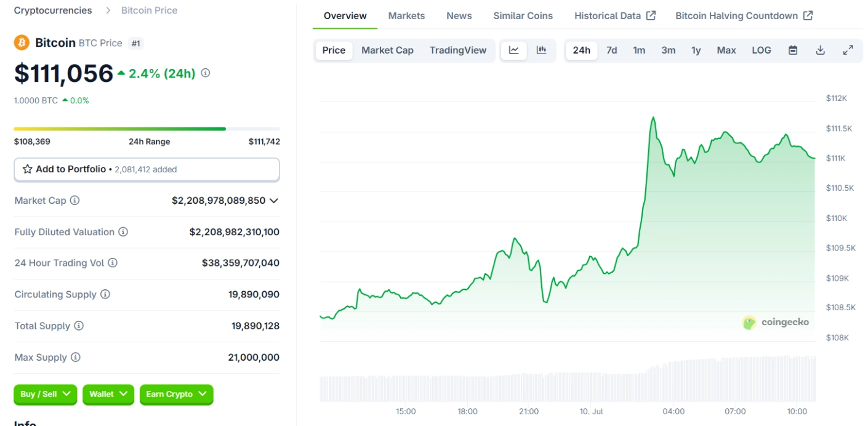Click the 04:00 time axis label
This screenshot has width=868, height=426.
pos(673,411)
